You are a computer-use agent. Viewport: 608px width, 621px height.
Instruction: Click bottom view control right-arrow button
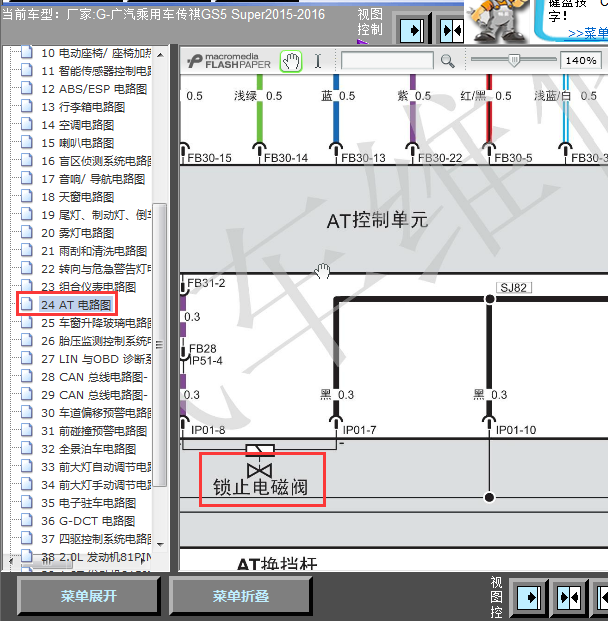click(x=530, y=596)
